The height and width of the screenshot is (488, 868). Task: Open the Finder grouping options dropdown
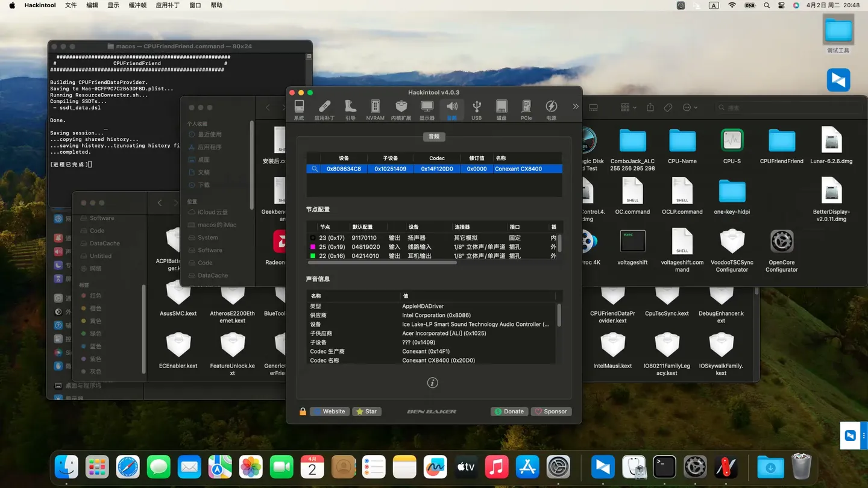[628, 108]
